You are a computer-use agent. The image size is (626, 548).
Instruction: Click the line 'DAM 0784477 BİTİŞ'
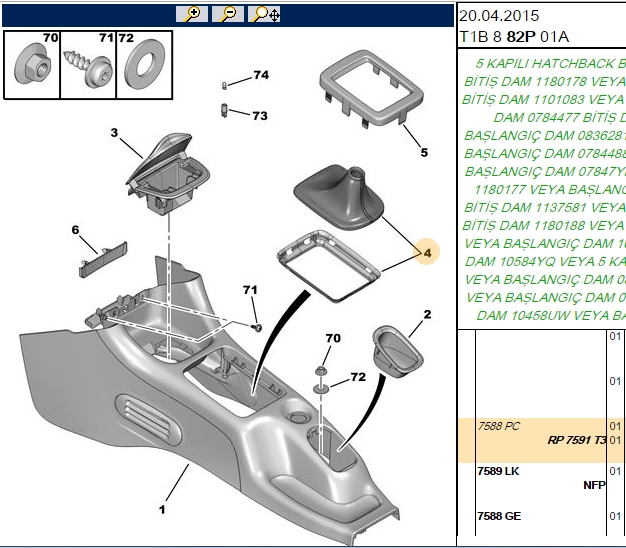point(559,118)
